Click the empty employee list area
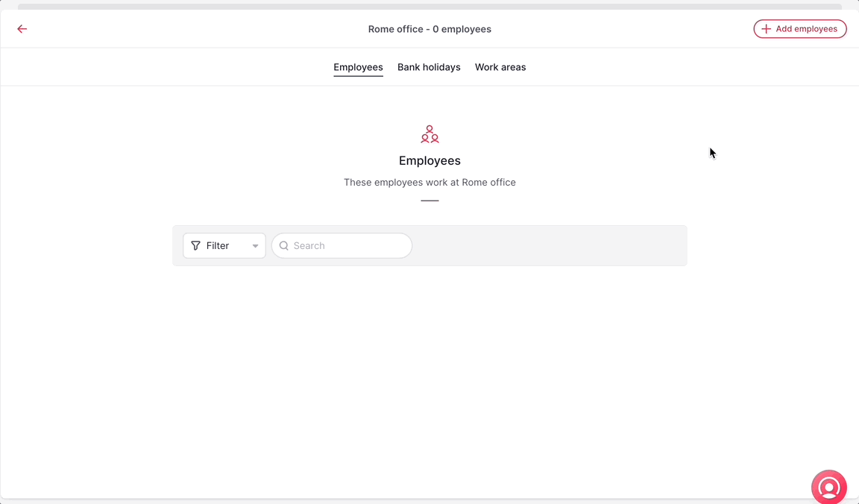The width and height of the screenshot is (859, 504). pyautogui.click(x=429, y=373)
